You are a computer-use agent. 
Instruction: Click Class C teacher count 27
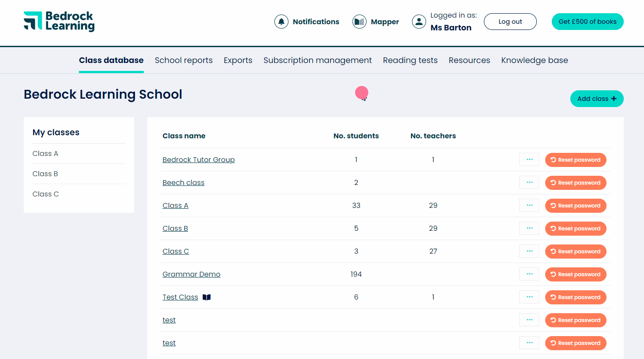[433, 251]
